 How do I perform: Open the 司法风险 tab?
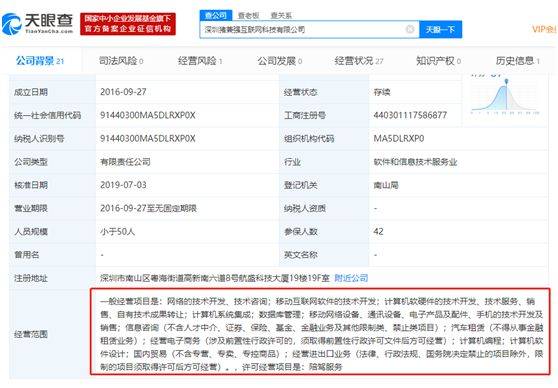click(121, 61)
